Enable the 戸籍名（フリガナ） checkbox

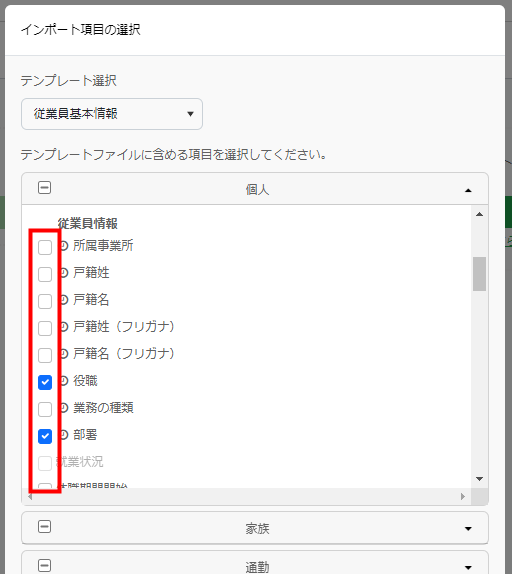pos(45,355)
